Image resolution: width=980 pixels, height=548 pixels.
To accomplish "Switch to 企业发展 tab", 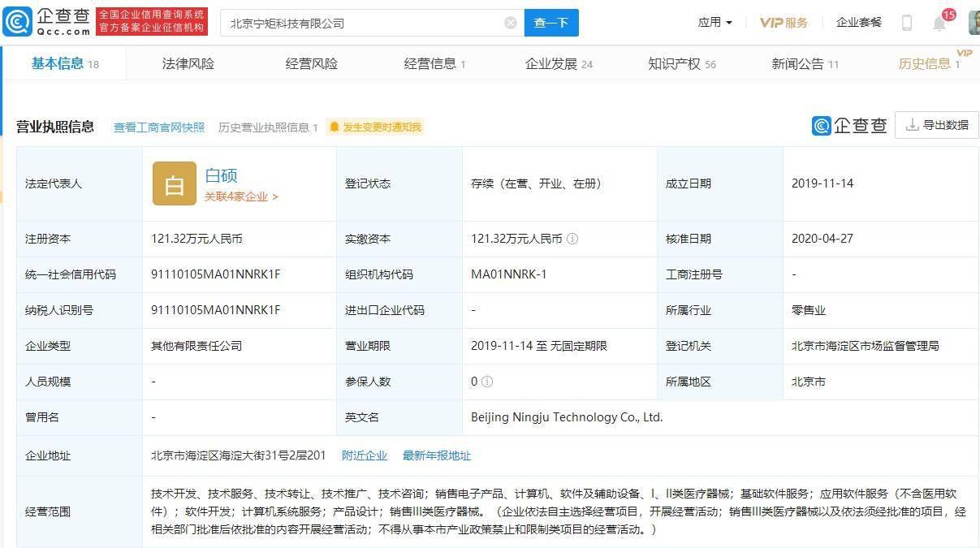I will tap(559, 63).
